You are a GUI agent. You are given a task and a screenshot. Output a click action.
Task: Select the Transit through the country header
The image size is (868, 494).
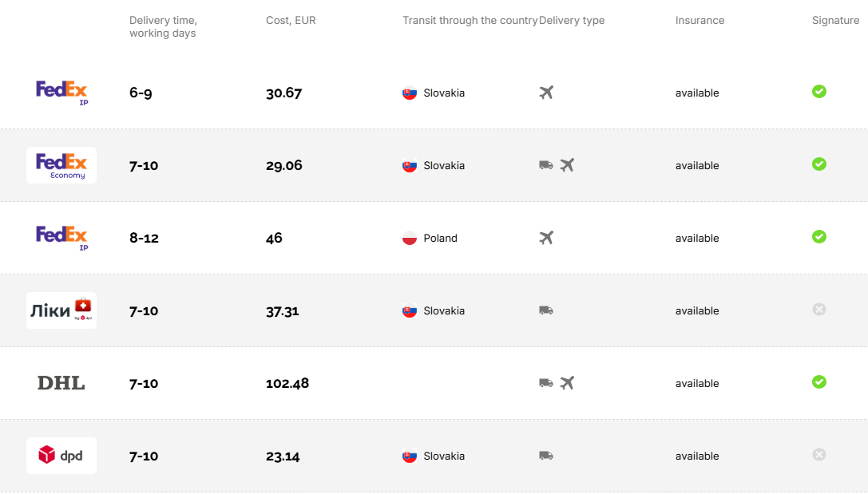tap(470, 20)
